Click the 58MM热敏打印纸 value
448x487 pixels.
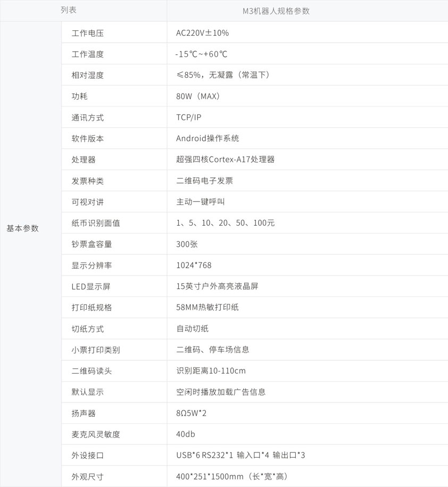(208, 308)
